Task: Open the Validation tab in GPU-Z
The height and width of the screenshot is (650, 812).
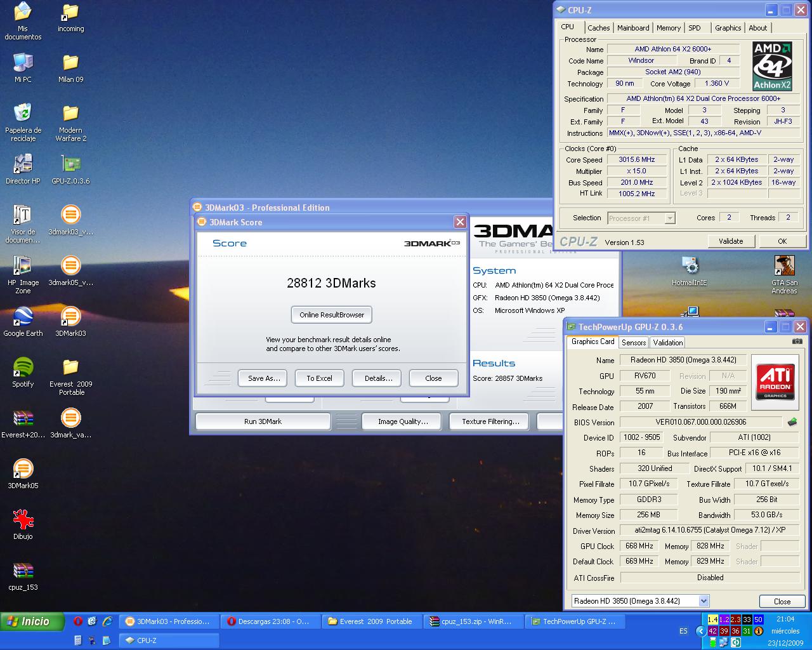Action: (668, 343)
